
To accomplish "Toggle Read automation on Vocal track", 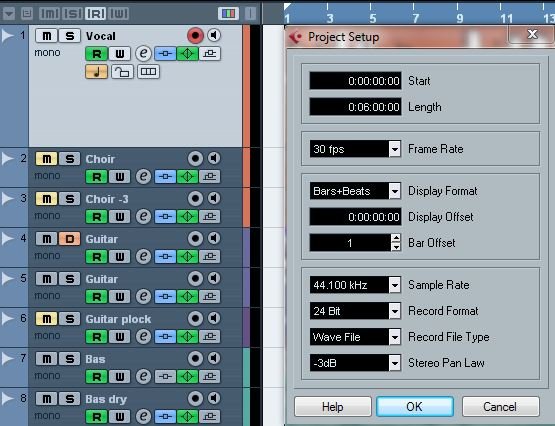I will (x=96, y=54).
